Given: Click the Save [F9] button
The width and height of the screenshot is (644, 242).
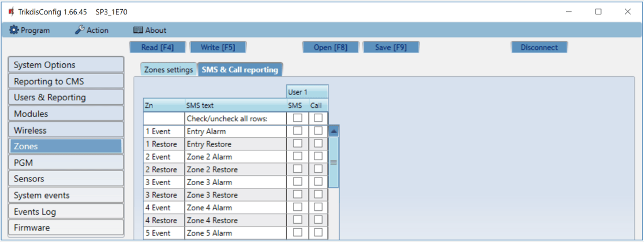Looking at the screenshot, I should (x=391, y=47).
